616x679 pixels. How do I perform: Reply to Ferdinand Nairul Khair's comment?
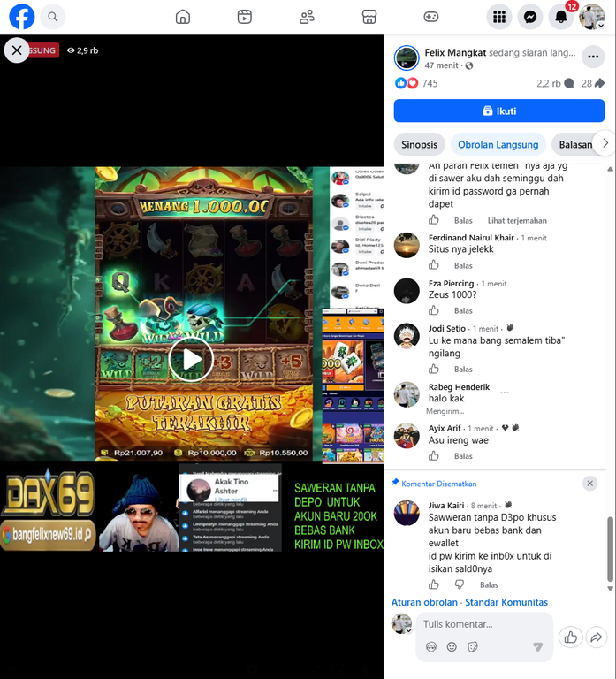[463, 265]
